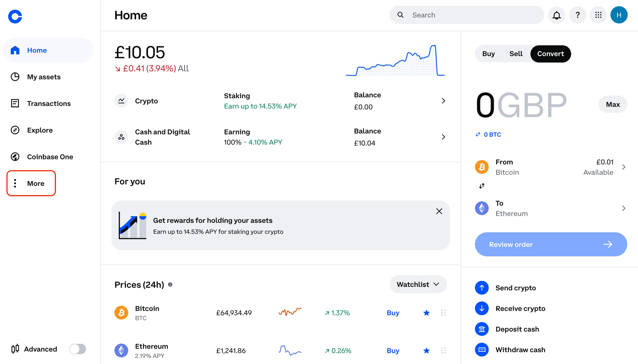Click the drag handle in Ethereum row

(443, 350)
